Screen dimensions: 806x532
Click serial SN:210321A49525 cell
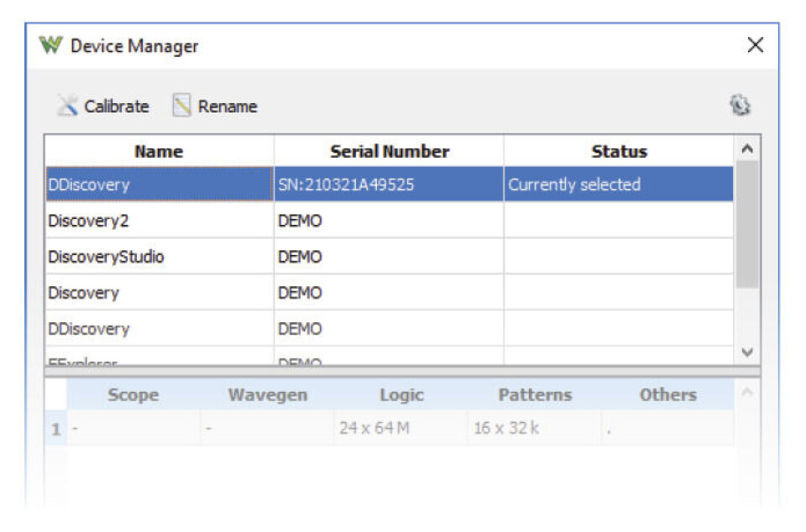coord(389,184)
